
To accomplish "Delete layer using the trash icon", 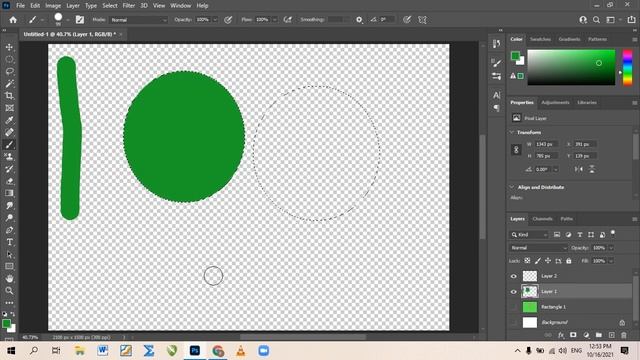I will 624,335.
